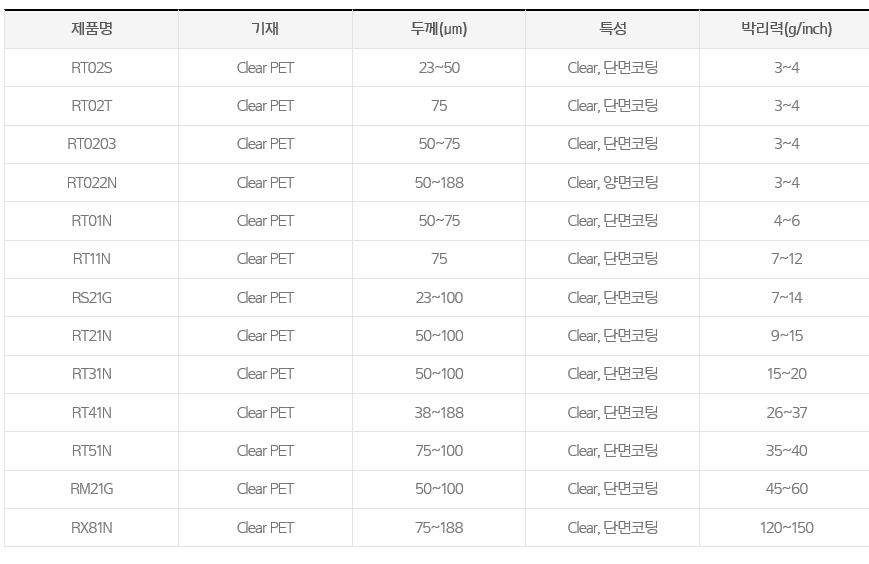869x564 pixels.
Task: Click the 23~100 thickness cell
Action: (439, 298)
